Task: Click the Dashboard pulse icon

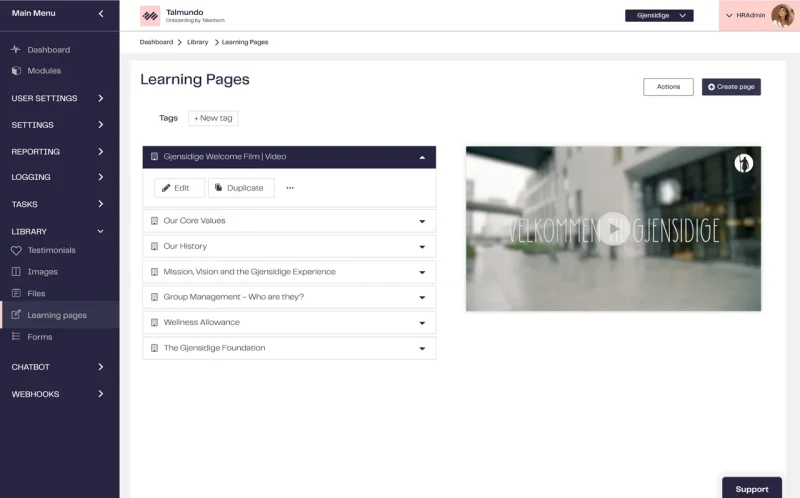Action: click(16, 49)
